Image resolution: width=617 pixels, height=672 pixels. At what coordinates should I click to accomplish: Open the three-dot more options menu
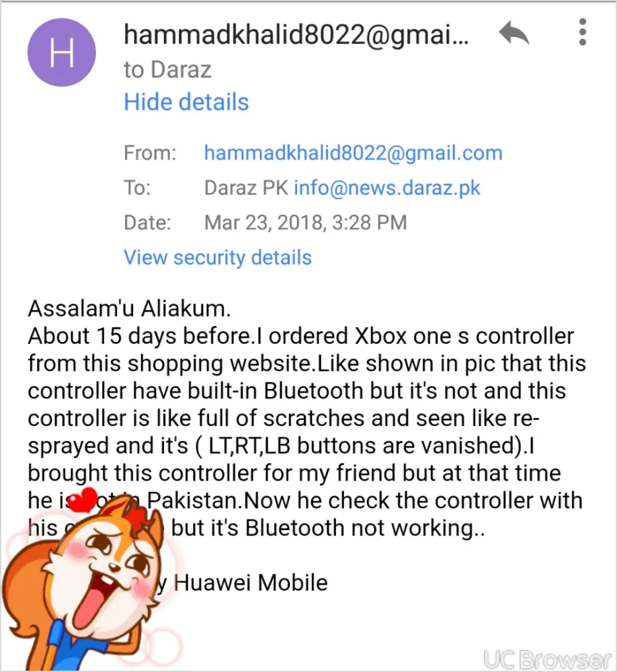(x=582, y=32)
